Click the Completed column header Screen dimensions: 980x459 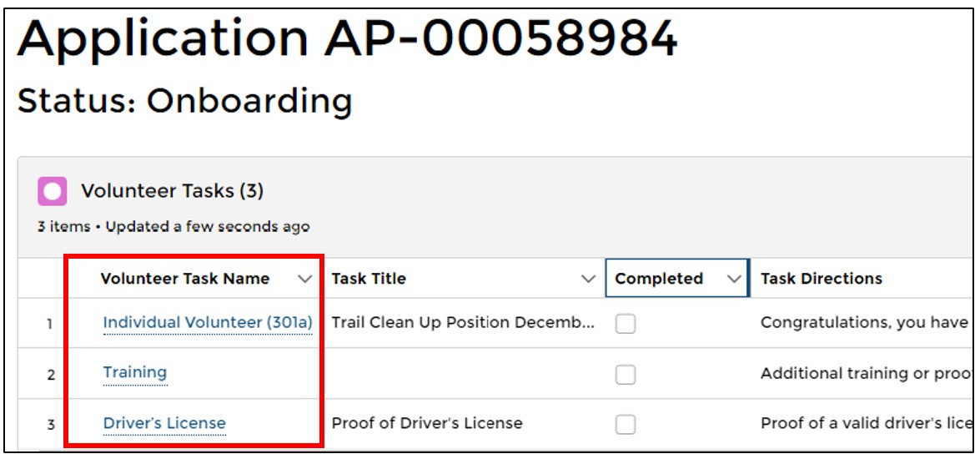tap(659, 279)
